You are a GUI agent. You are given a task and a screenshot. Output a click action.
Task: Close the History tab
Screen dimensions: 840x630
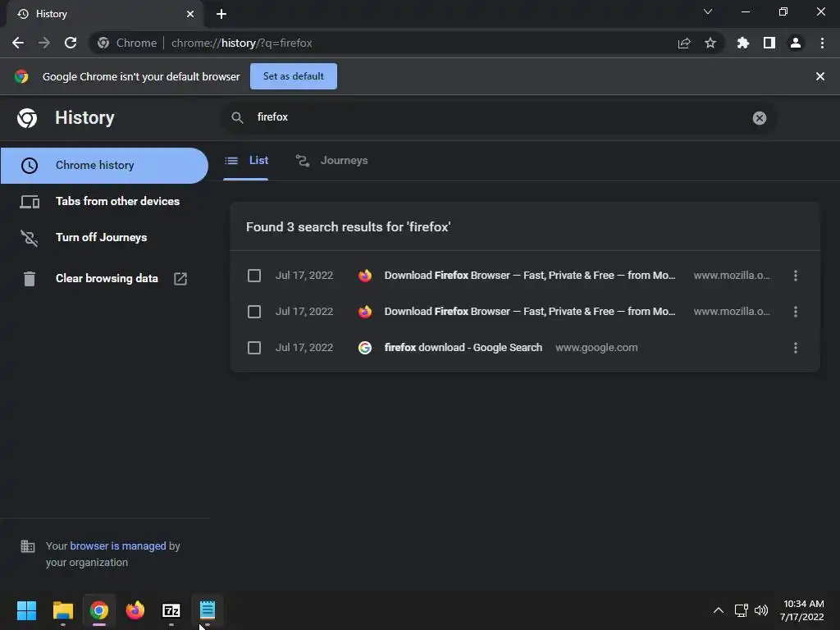coord(190,14)
